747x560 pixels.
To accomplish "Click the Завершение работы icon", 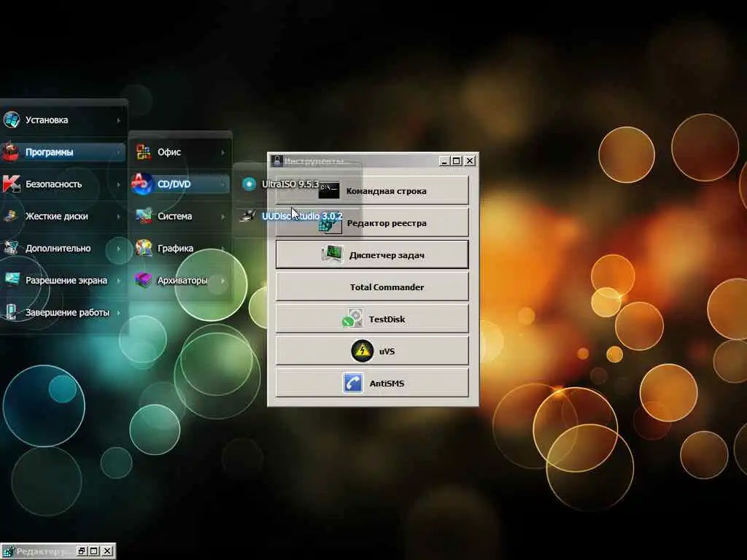I will (x=10, y=312).
